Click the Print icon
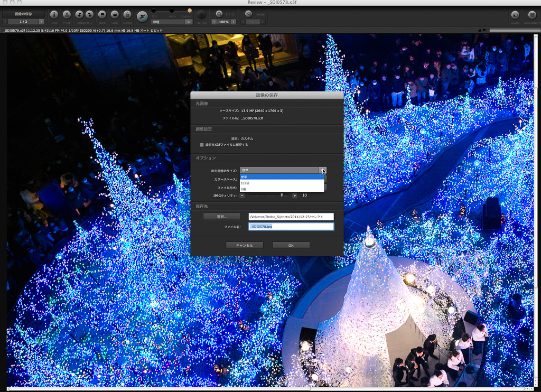 point(67,15)
